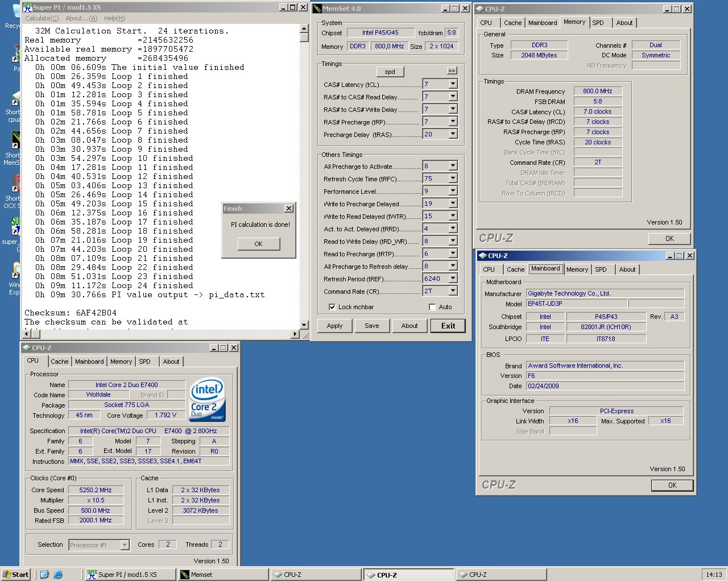This screenshot has height=582, width=728.
Task: Open About tab in CPU-Z Mainboard window
Action: pyautogui.click(x=627, y=269)
